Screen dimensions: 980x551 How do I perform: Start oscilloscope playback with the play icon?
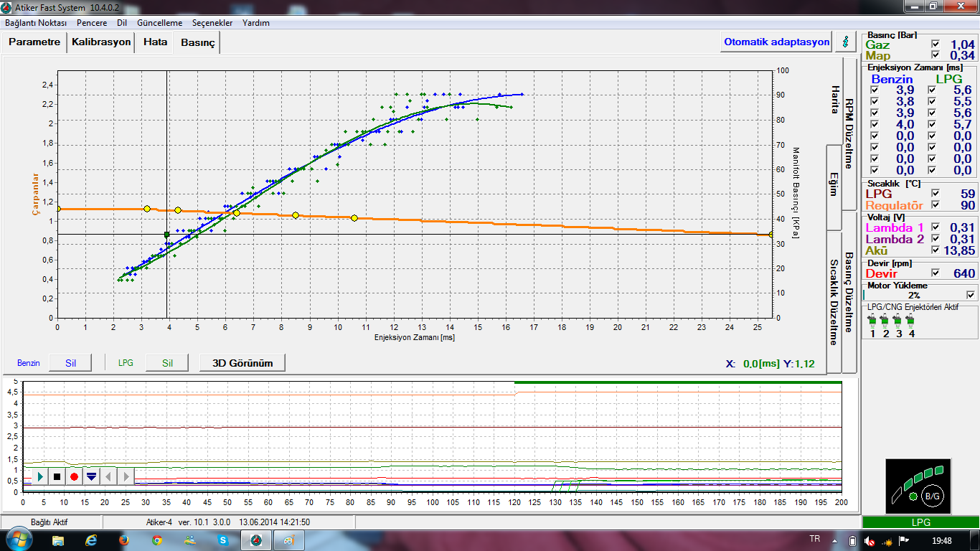[40, 476]
